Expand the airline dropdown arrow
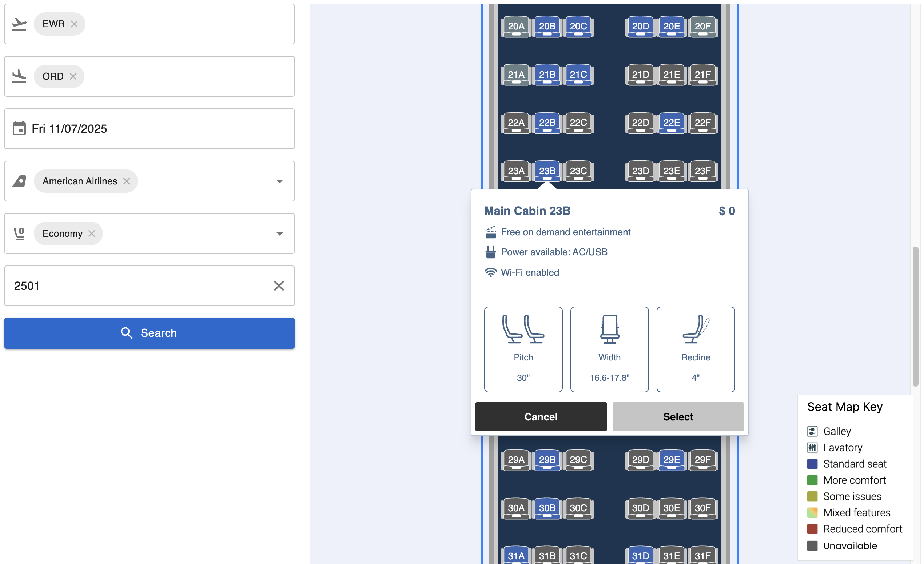The width and height of the screenshot is (924, 564). pos(280,181)
